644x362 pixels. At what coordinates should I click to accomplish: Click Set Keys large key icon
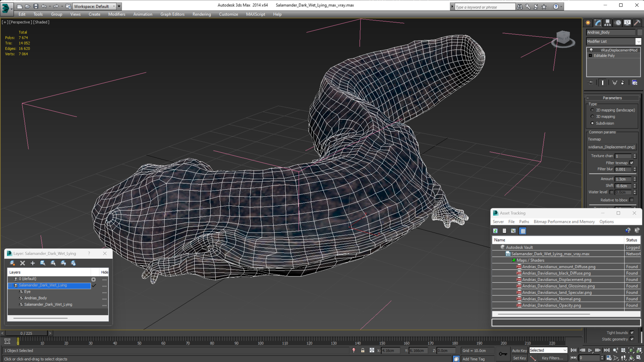tap(503, 354)
